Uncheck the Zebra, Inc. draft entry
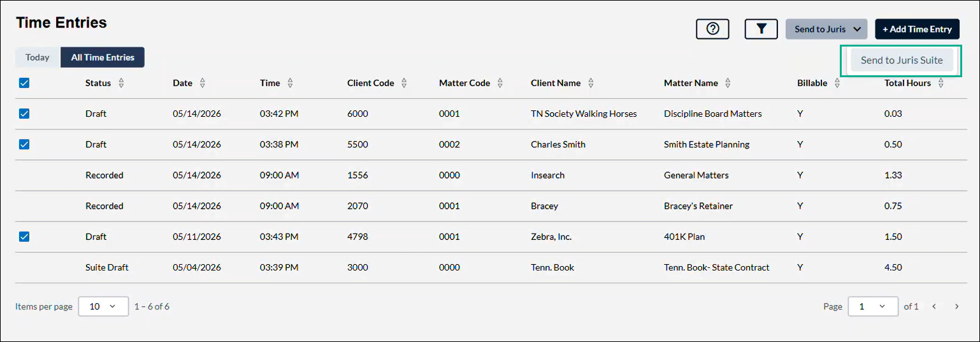Image resolution: width=980 pixels, height=342 pixels. coord(24,237)
